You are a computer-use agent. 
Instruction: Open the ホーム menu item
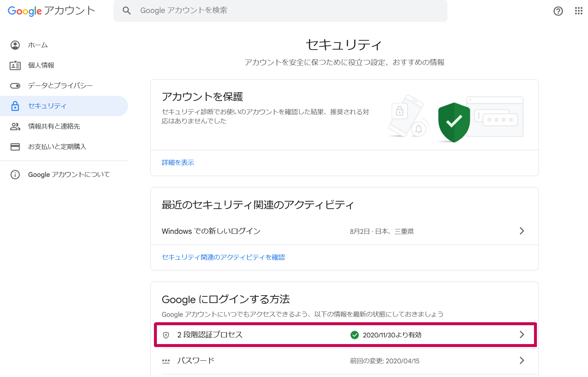click(x=64, y=45)
